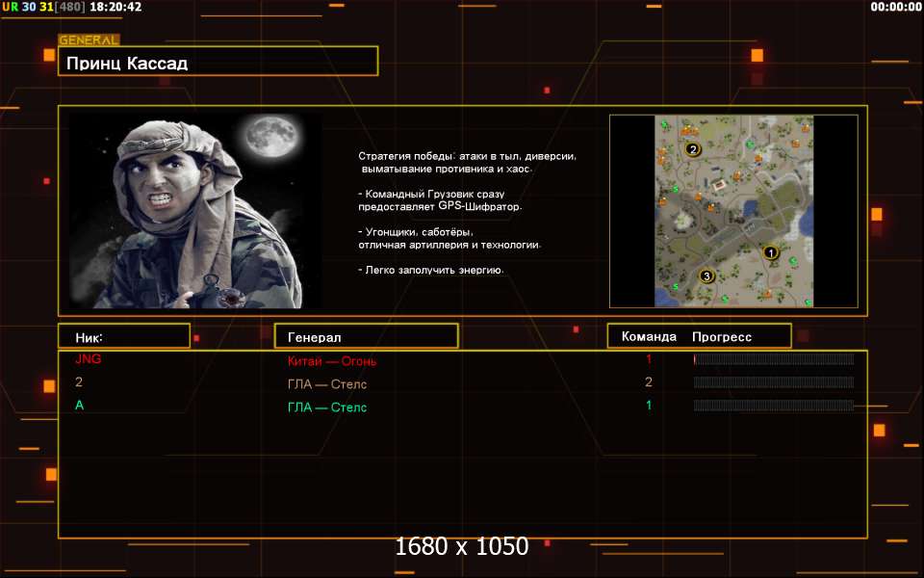This screenshot has height=578, width=924.
Task: Select the Принц Кассад general portrait
Action: (x=196, y=211)
